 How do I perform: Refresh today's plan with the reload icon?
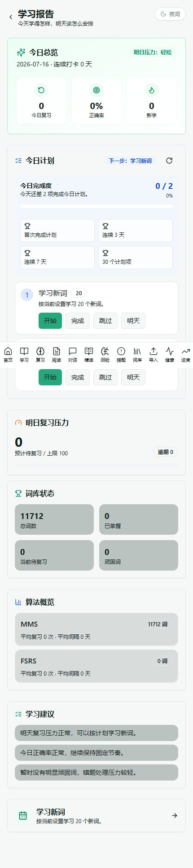point(169,161)
